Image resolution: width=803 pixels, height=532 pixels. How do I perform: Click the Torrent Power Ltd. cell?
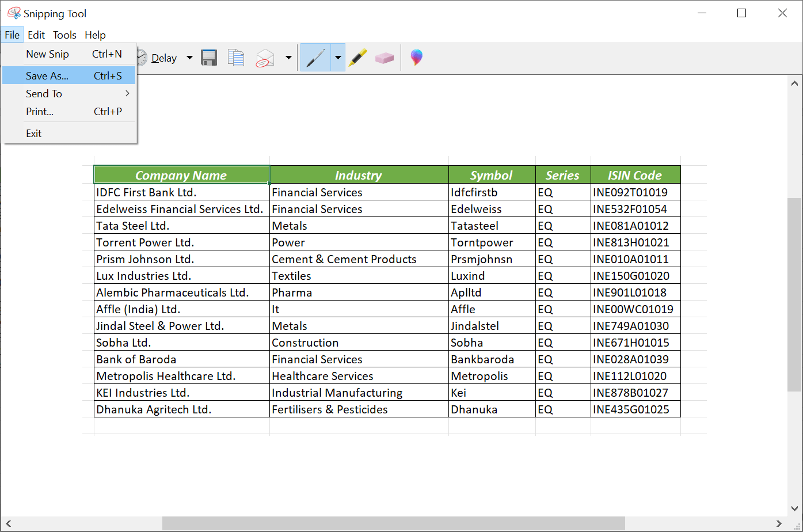[x=181, y=242]
